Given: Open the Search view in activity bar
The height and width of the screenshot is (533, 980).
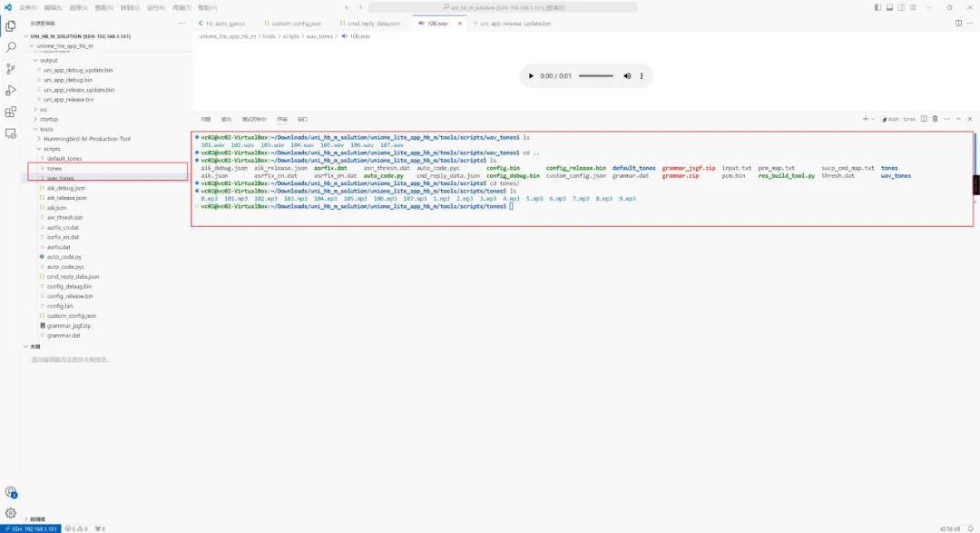Looking at the screenshot, I should (11, 47).
